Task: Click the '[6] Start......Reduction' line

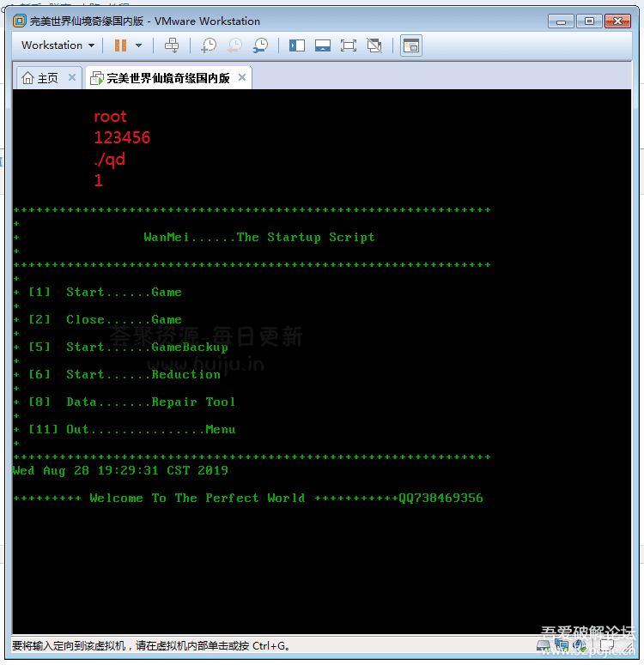Action: pyautogui.click(x=125, y=374)
